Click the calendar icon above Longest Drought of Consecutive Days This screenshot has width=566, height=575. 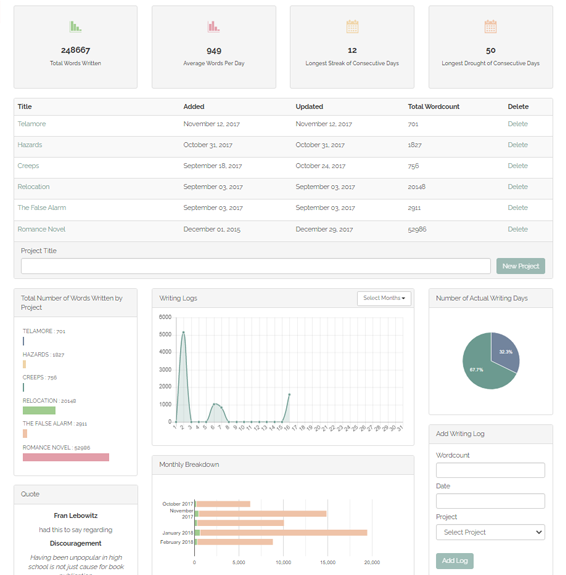click(x=490, y=26)
